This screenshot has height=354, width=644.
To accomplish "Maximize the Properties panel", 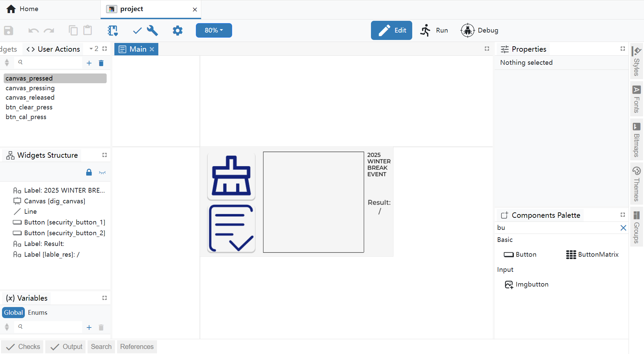I will [623, 49].
